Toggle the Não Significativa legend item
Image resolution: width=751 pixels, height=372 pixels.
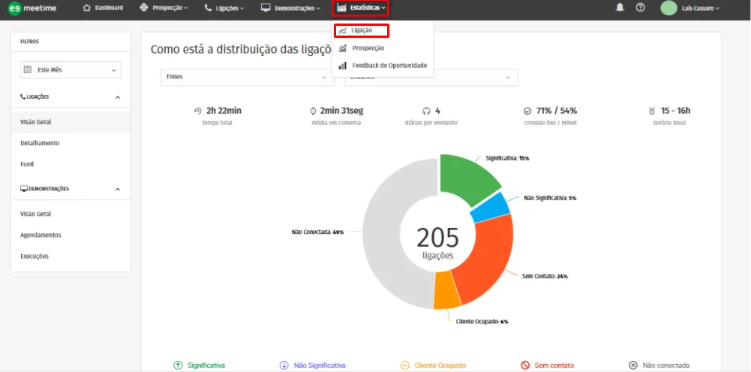click(312, 365)
